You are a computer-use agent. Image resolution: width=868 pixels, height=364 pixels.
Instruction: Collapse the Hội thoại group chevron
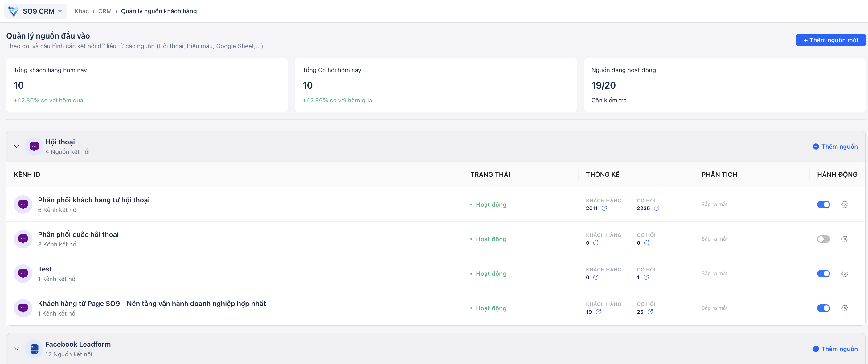point(17,147)
